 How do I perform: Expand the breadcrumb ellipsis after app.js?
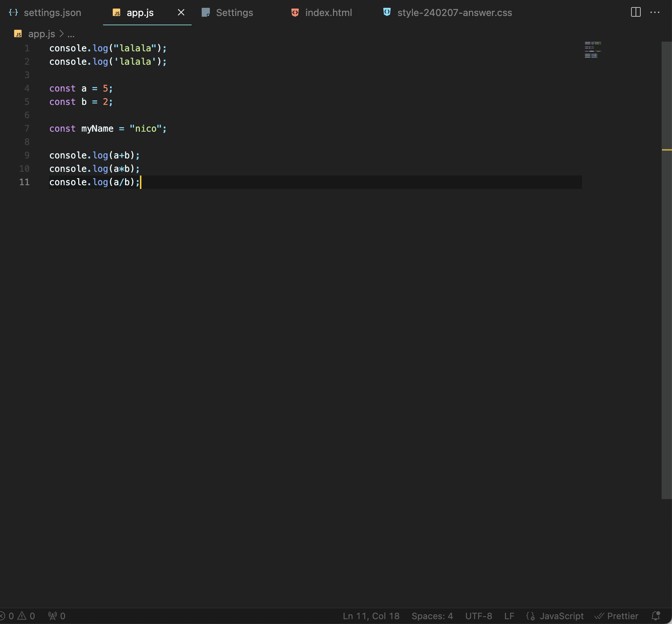(x=71, y=34)
